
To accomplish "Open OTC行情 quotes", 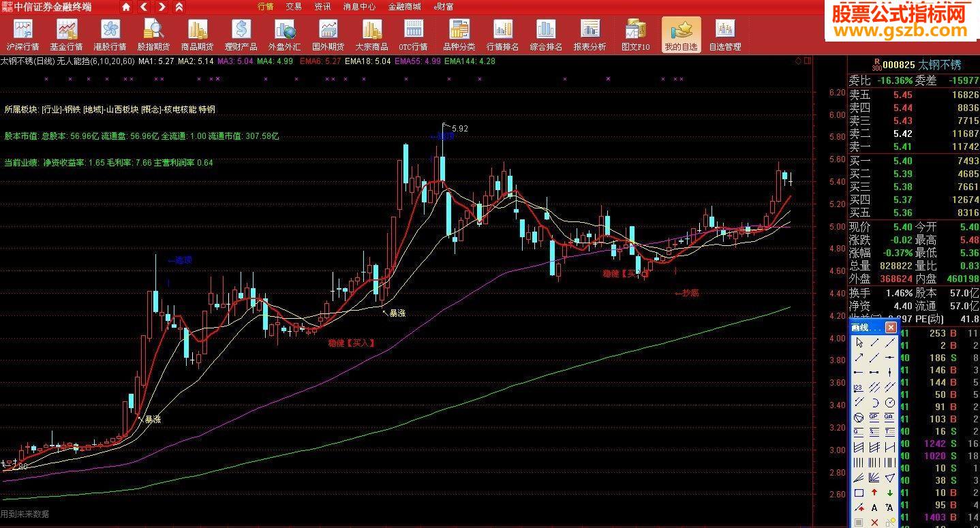I will click(x=413, y=35).
